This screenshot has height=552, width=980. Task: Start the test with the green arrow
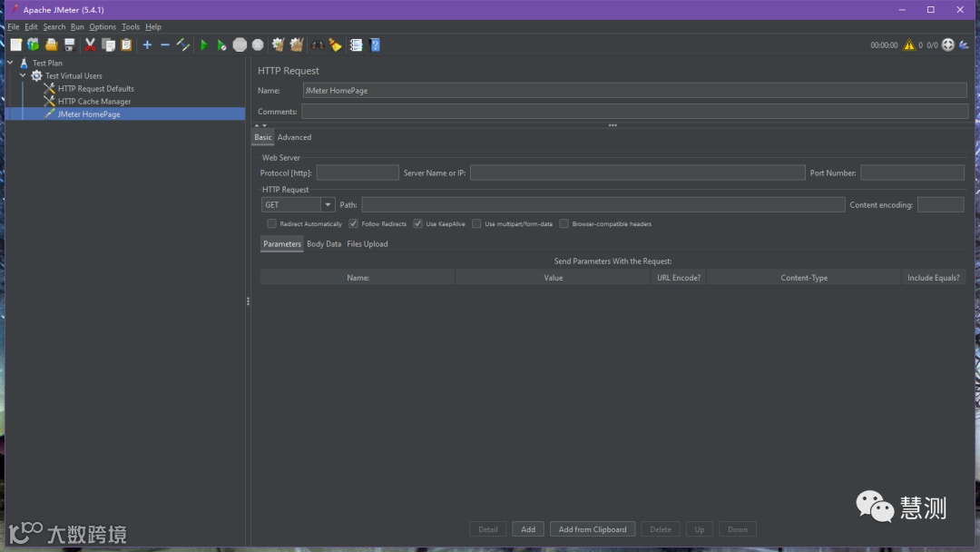coord(203,45)
